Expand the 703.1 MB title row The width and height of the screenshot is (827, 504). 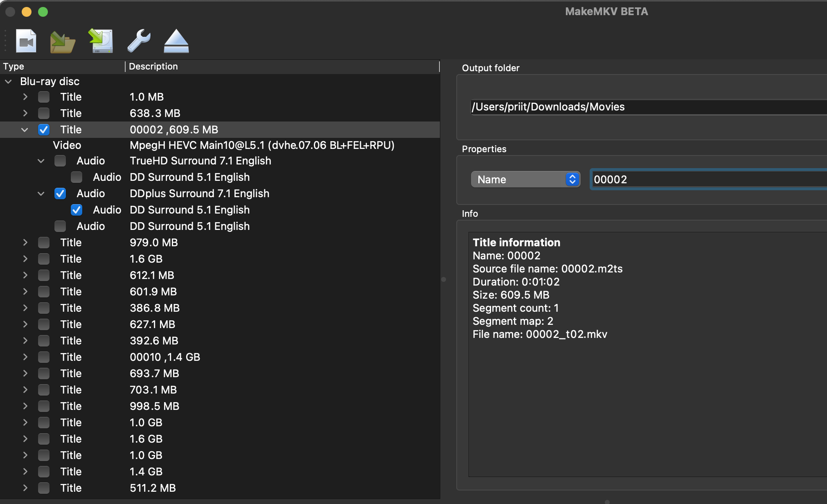pos(25,390)
